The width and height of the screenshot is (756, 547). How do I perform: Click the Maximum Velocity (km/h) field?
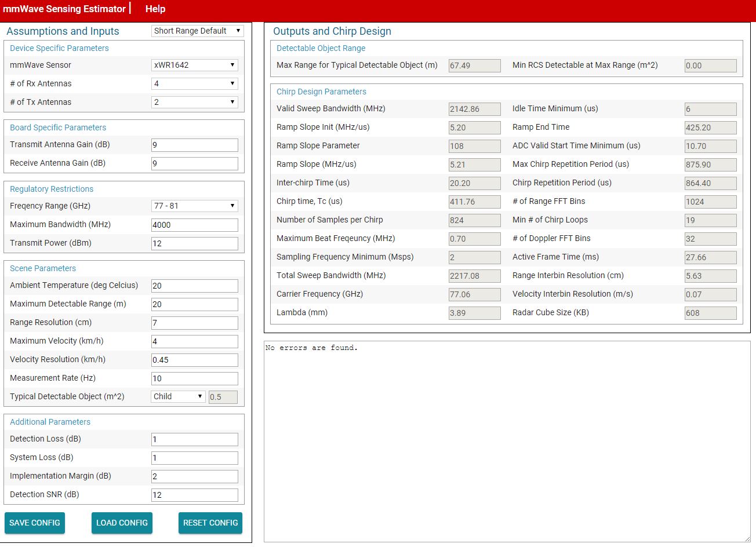click(x=195, y=341)
